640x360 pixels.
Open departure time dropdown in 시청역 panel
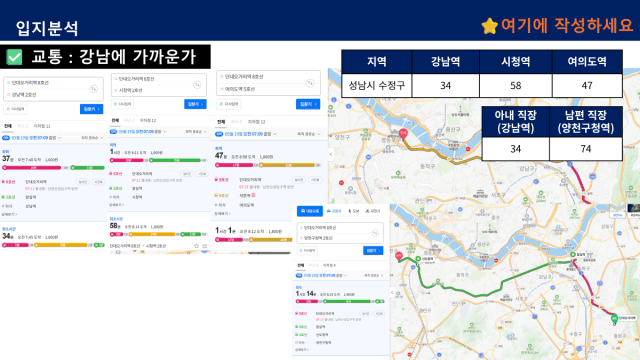(x=141, y=131)
